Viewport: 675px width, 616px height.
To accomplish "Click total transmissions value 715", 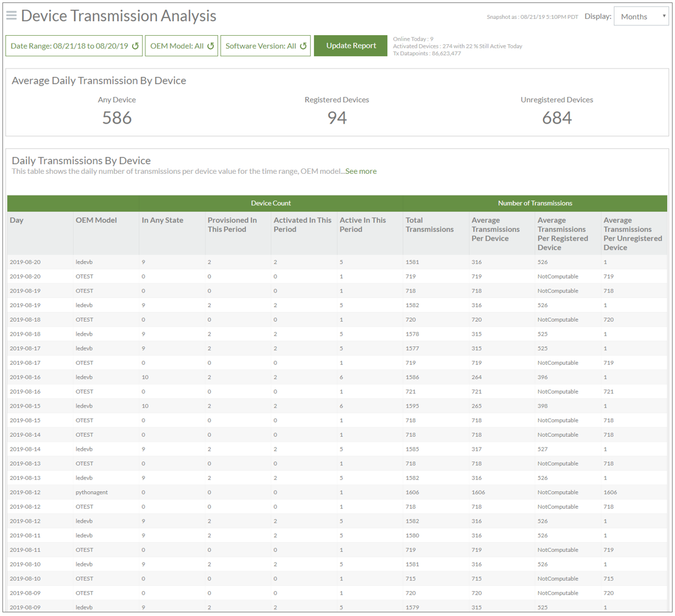I will click(410, 578).
